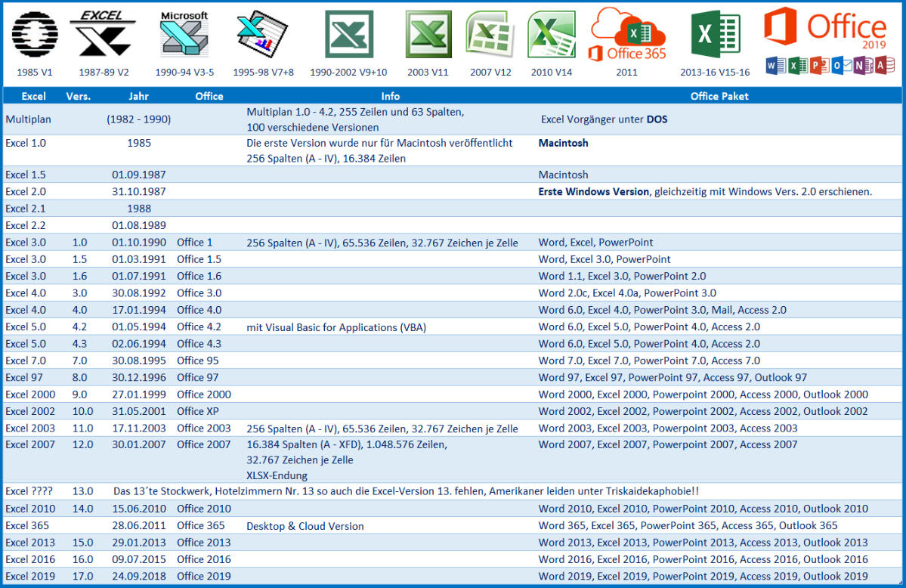Click the version number '17.0'
Viewport: 906px width, 588px height.
[82, 576]
